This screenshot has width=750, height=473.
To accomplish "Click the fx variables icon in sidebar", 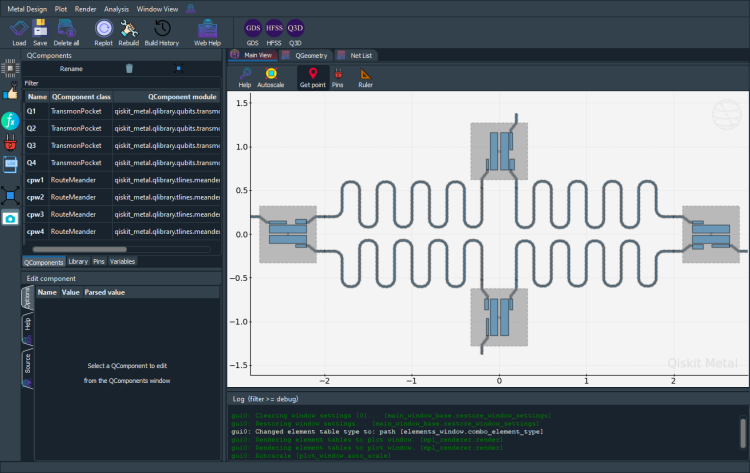I will coord(10,121).
